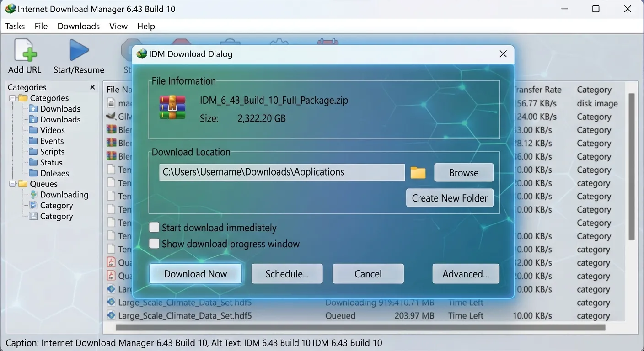Click the IDM logo in main title bar

coord(10,9)
